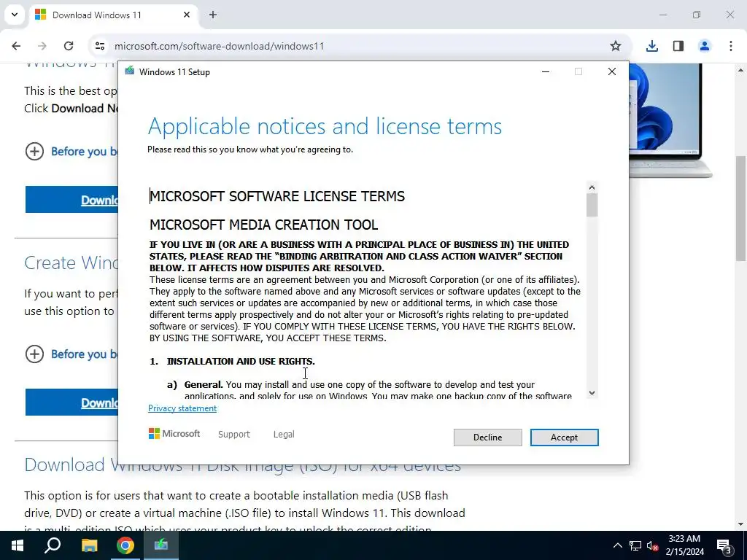Open network status tray icon
The height and width of the screenshot is (560, 747).
click(x=635, y=545)
